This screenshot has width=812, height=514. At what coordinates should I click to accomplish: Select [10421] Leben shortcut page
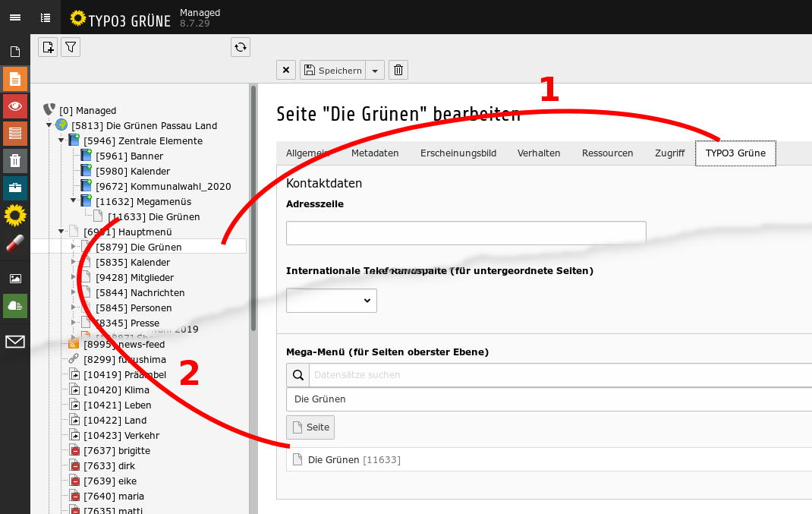117,405
